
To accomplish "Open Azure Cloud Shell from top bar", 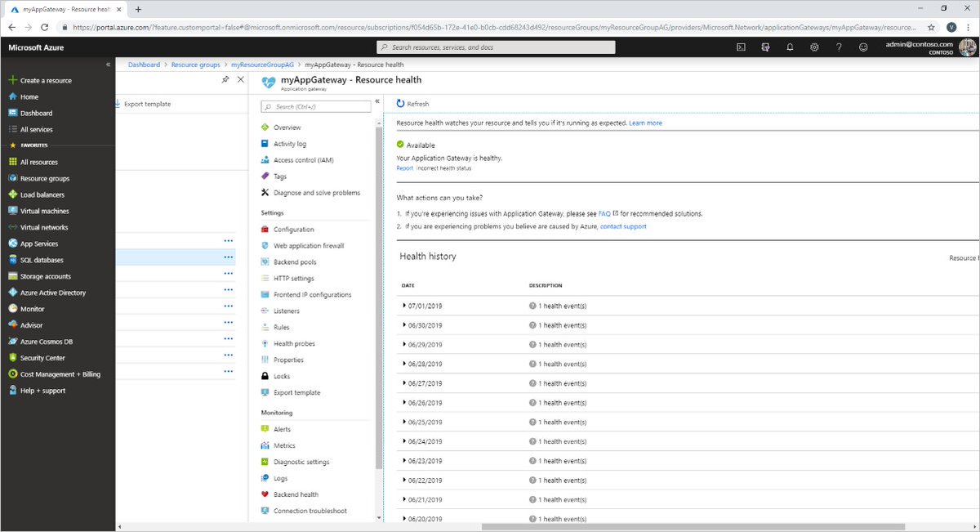I will click(x=739, y=47).
